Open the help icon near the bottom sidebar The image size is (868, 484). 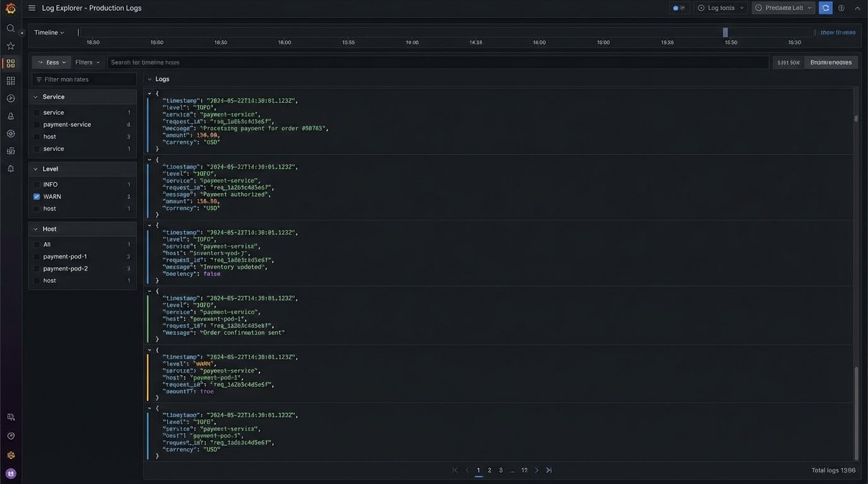(10, 435)
